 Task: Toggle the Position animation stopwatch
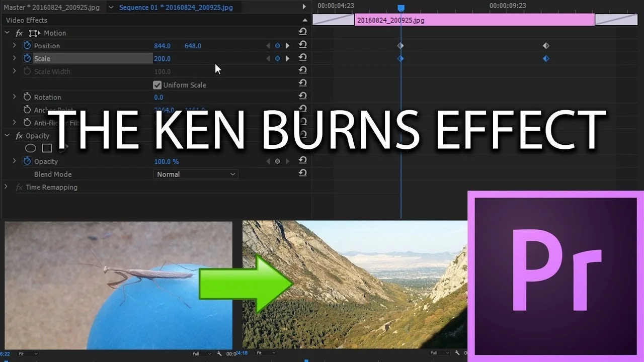27,46
